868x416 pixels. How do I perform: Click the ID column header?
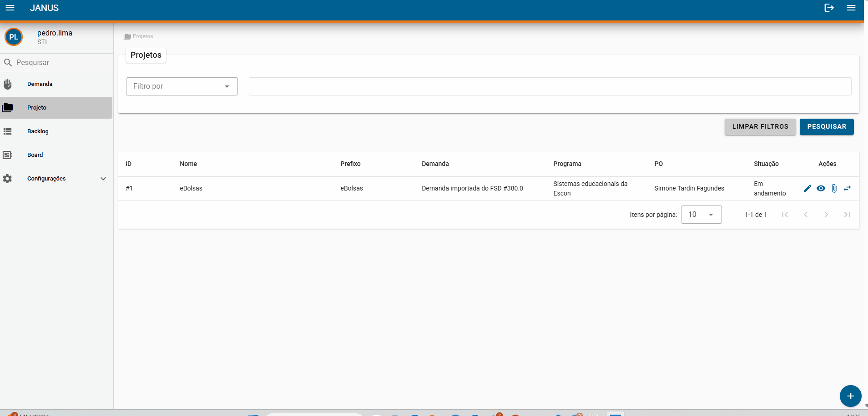[x=129, y=164]
